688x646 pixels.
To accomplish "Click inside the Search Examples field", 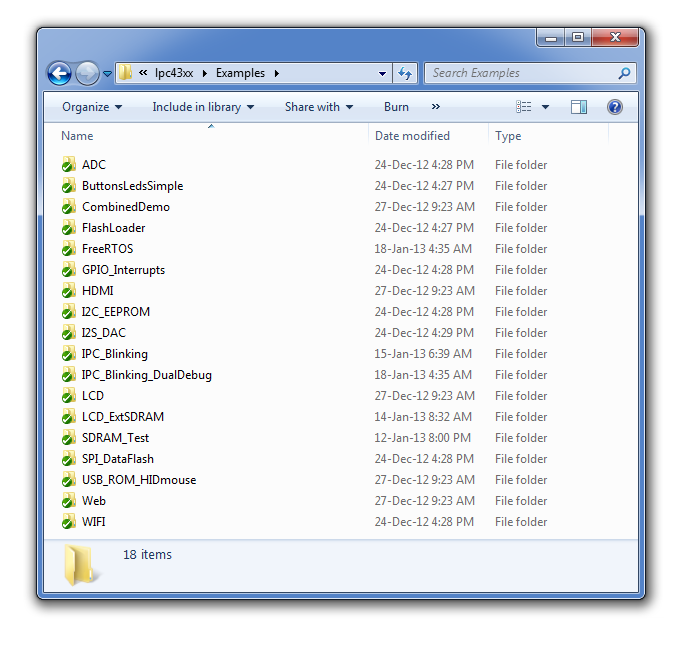I will [x=520, y=73].
